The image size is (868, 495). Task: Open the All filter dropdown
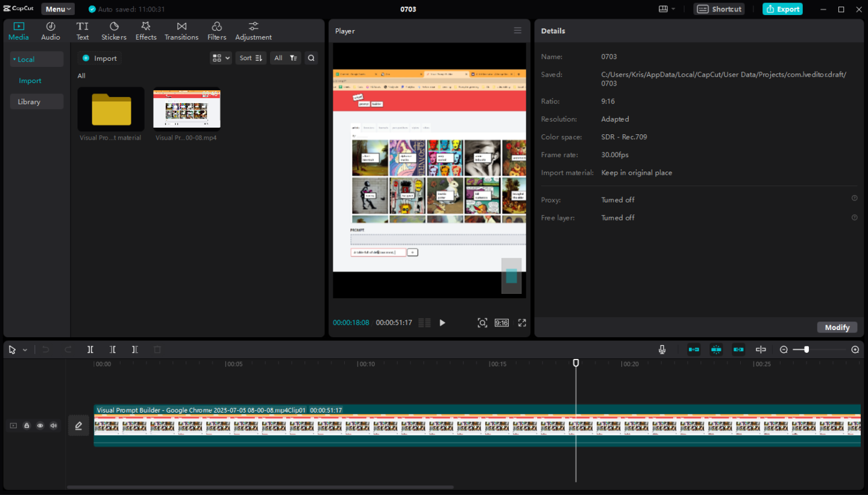pyautogui.click(x=285, y=58)
